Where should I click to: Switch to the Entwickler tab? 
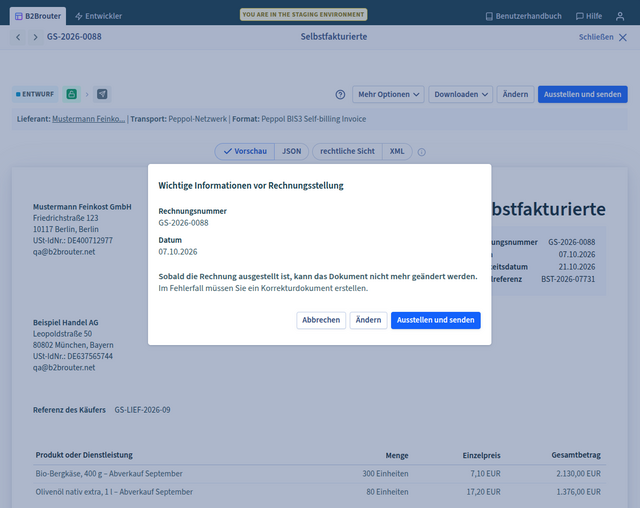tap(98, 16)
